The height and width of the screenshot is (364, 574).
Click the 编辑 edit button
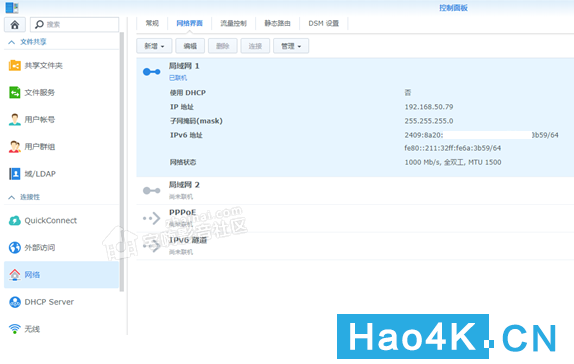[x=190, y=46]
